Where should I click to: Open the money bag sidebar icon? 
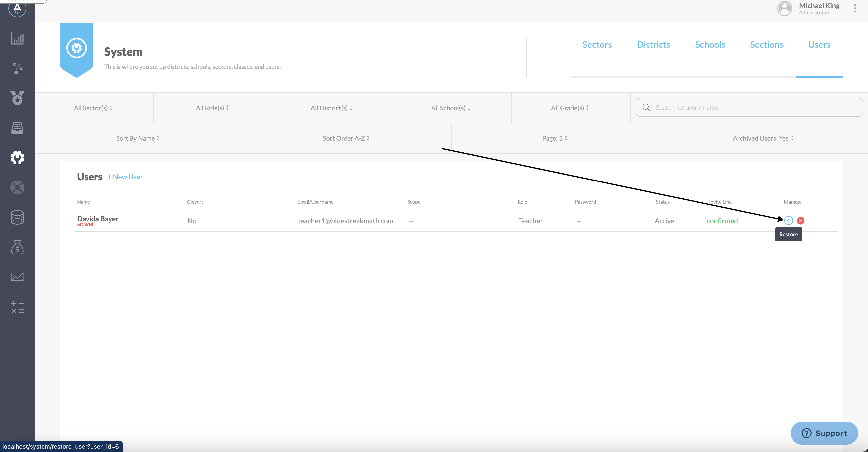pyautogui.click(x=17, y=247)
